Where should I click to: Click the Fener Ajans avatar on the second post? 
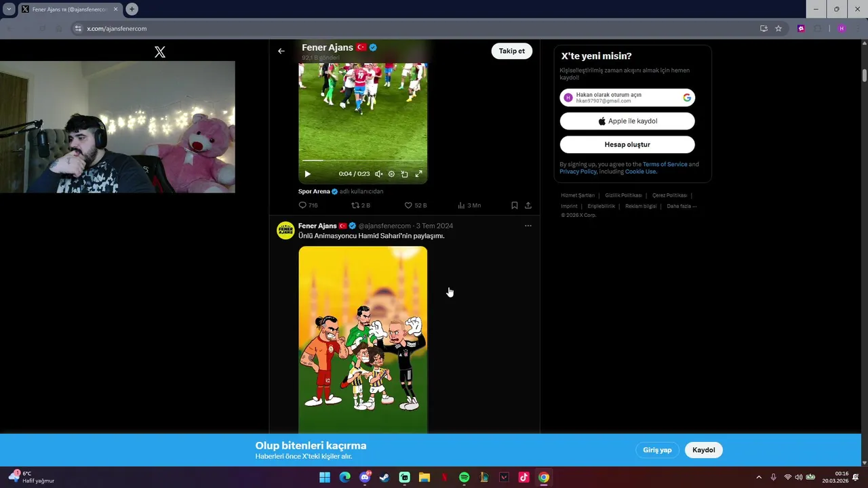click(x=285, y=230)
